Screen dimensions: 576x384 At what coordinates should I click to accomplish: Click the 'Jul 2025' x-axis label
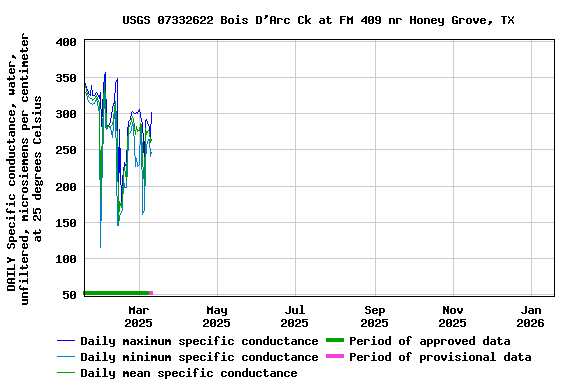(295, 317)
